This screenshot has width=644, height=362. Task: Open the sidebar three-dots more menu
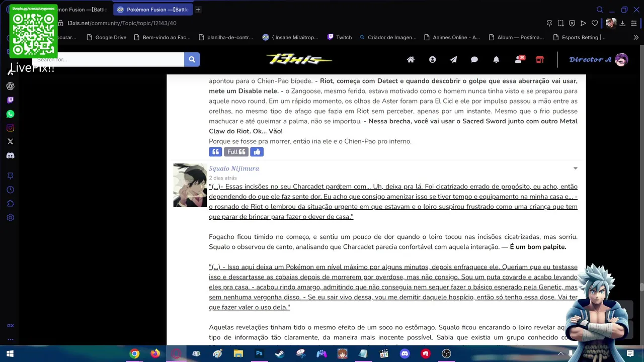click(10, 339)
